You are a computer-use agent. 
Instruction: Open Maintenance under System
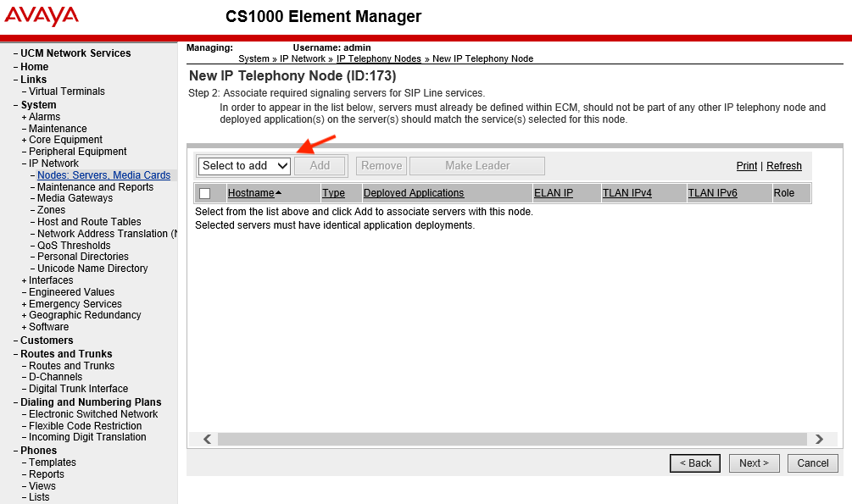point(58,129)
